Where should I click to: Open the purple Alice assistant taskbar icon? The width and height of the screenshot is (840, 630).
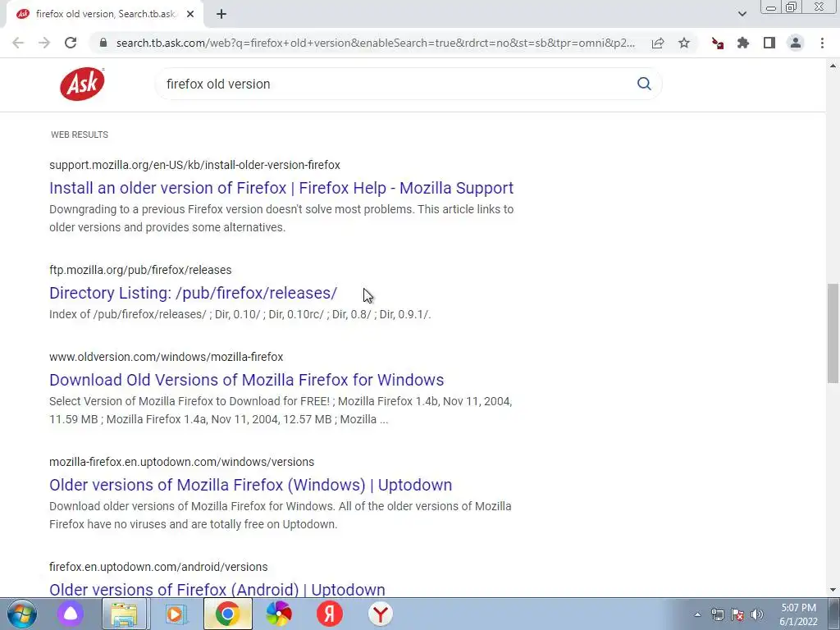pos(71,614)
